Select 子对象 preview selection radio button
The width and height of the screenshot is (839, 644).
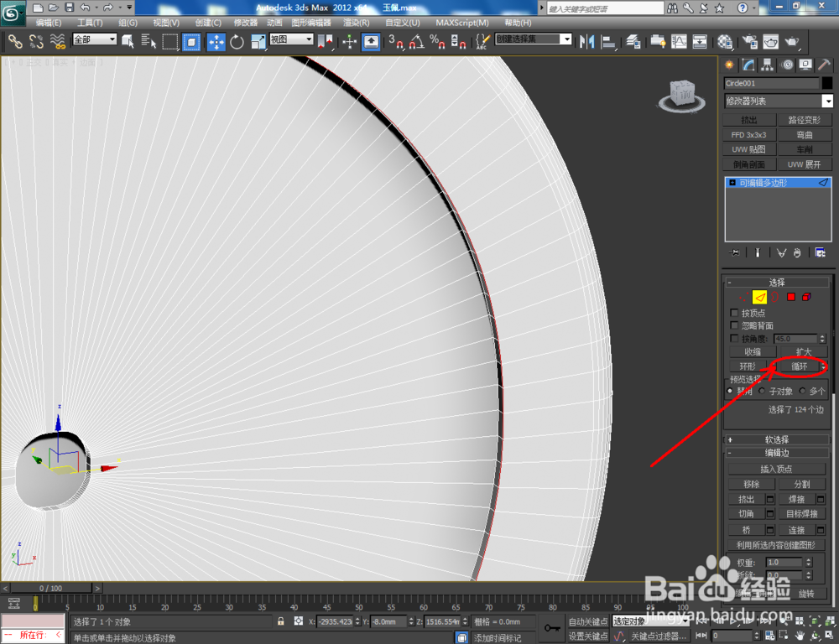(762, 391)
